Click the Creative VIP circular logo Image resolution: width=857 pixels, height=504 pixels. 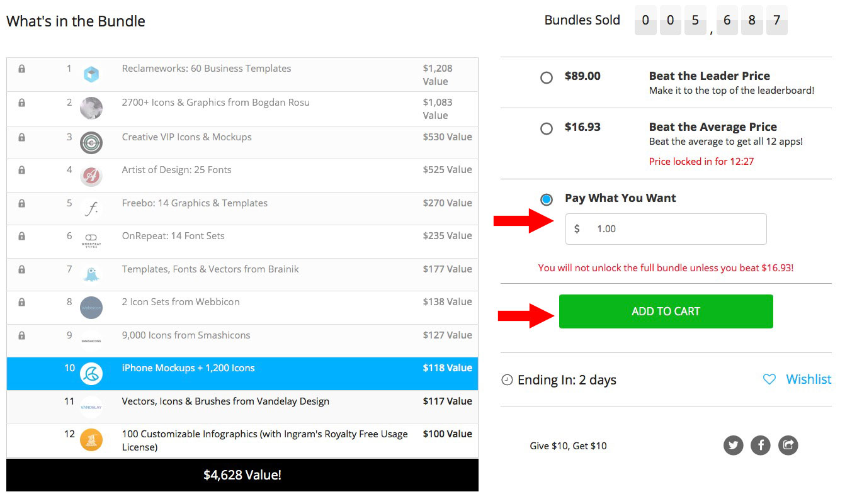pos(91,143)
